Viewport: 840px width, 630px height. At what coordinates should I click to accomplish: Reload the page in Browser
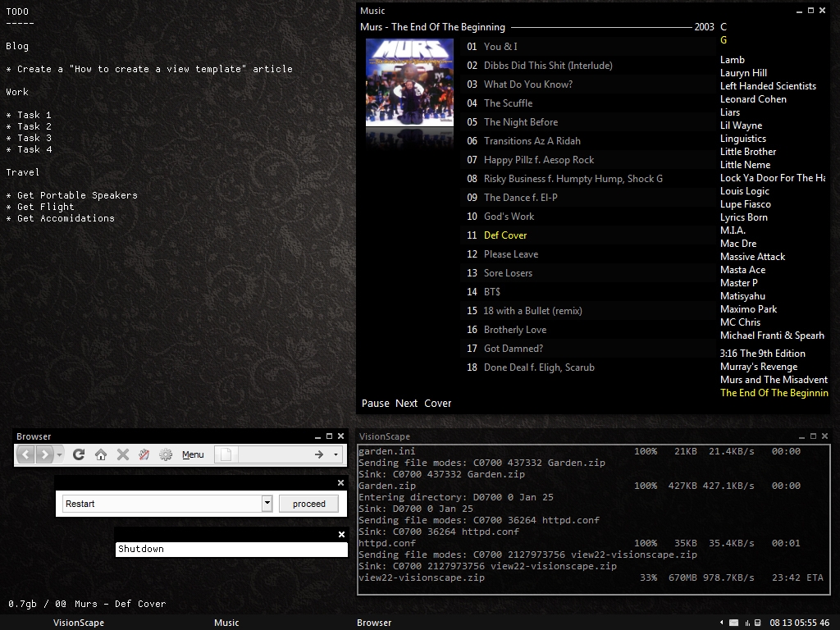pyautogui.click(x=79, y=454)
